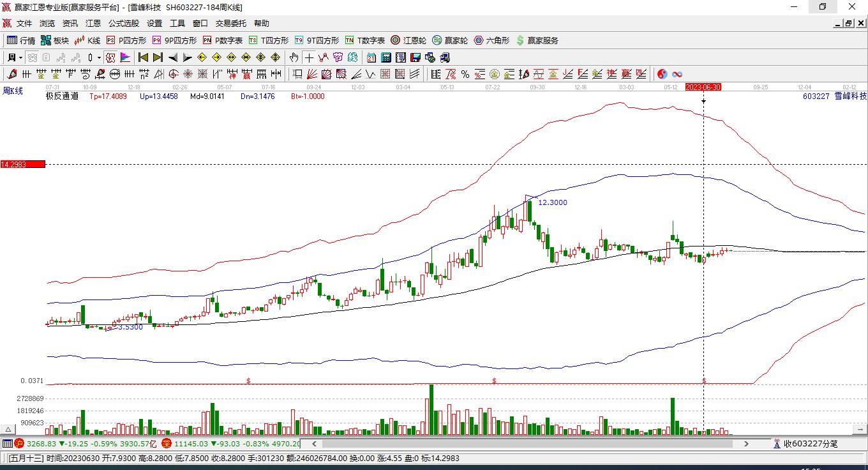Viewport: 868px width, 470px height.
Task: Expand the volume panel up arrow
Action: (x=9, y=430)
